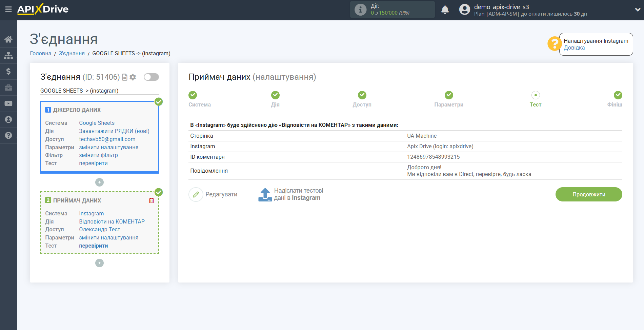Click the connection name GOOGLE SHEETS -> (instagram) field

tap(99, 91)
